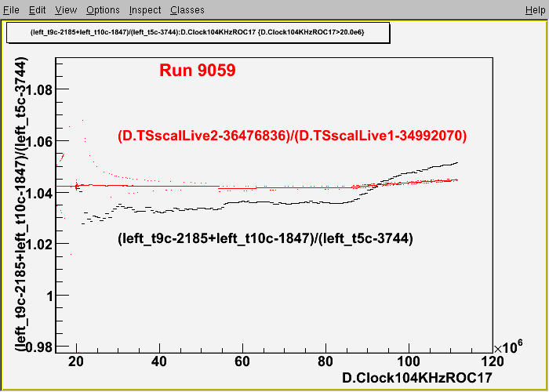This screenshot has width=549, height=392.
Task: Click Y axis tick label 1.08
Action: coord(41,89)
